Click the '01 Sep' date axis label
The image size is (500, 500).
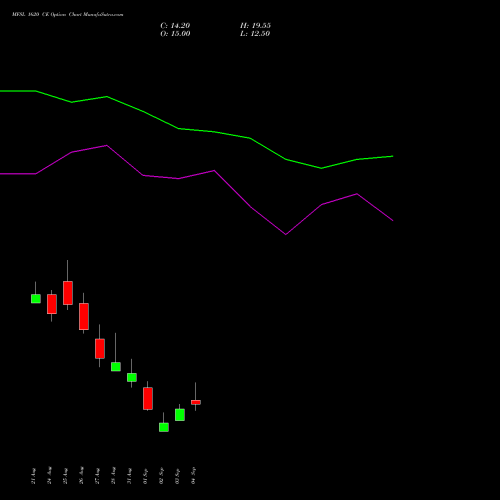click(145, 476)
